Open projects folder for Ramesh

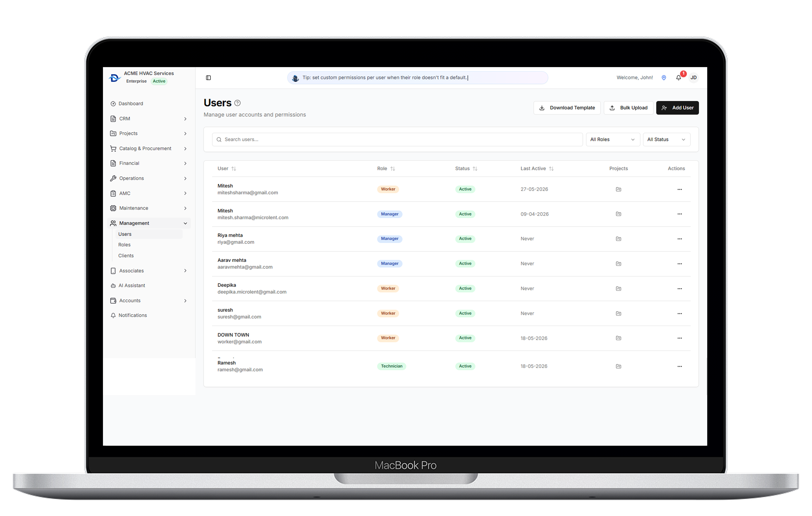click(618, 367)
